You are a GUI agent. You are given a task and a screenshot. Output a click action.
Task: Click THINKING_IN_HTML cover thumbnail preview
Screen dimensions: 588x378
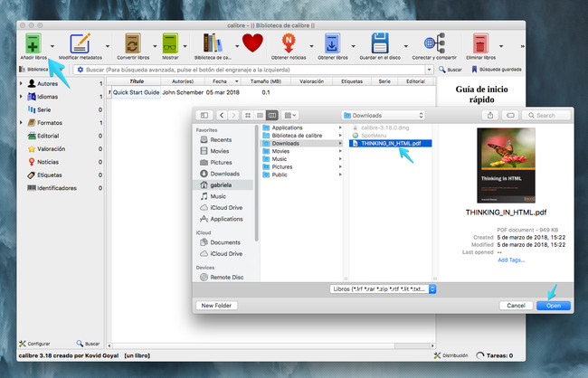(x=506, y=165)
